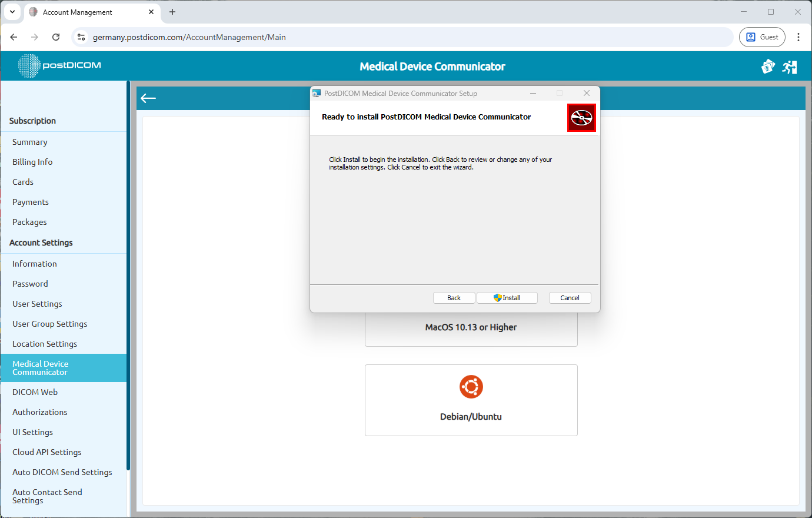Click the Guest profile button in Chrome
The height and width of the screenshot is (518, 812).
[762, 36]
